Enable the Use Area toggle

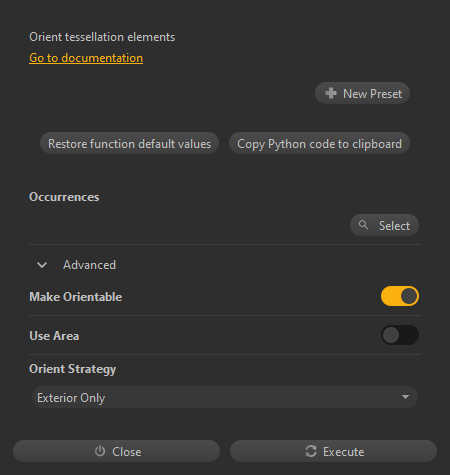pos(400,335)
